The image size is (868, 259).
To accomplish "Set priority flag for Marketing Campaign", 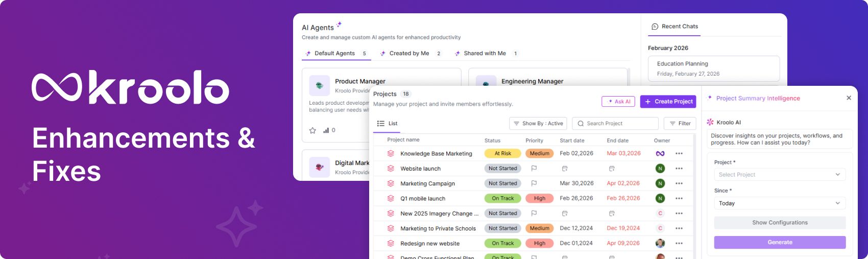I will [x=534, y=183].
